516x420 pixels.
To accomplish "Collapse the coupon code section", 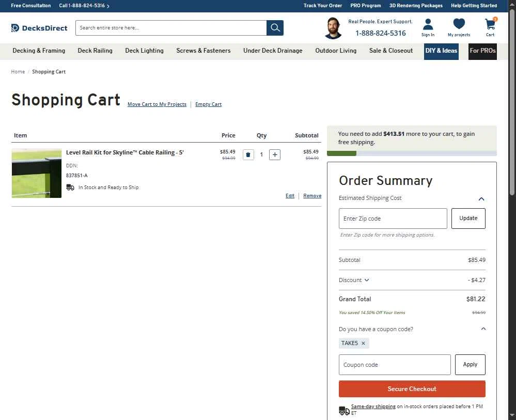I will [483, 329].
